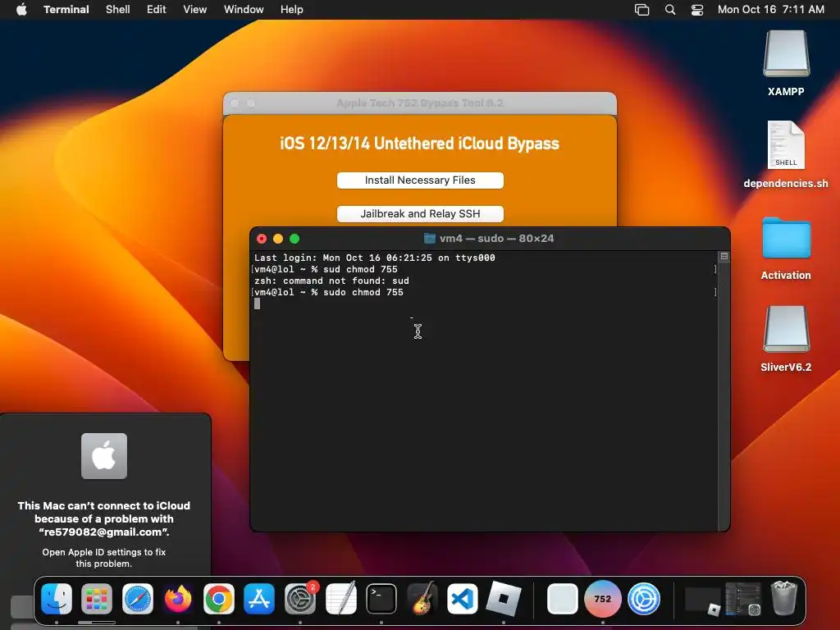Screen dimensions: 840x630
Task: Open Launchpad in the dock
Action: [x=97, y=599]
